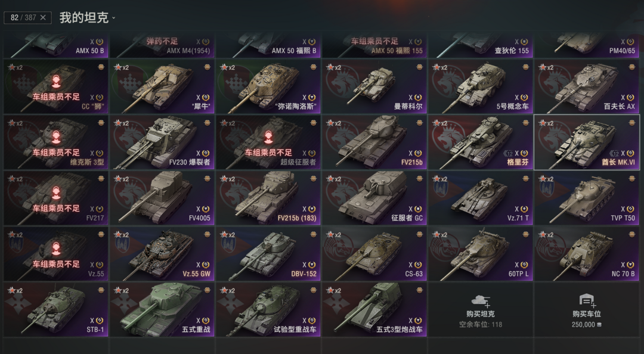Image resolution: width=644 pixels, height=354 pixels.
Task: Open the 征服者 GC artillery card
Action: 374,198
